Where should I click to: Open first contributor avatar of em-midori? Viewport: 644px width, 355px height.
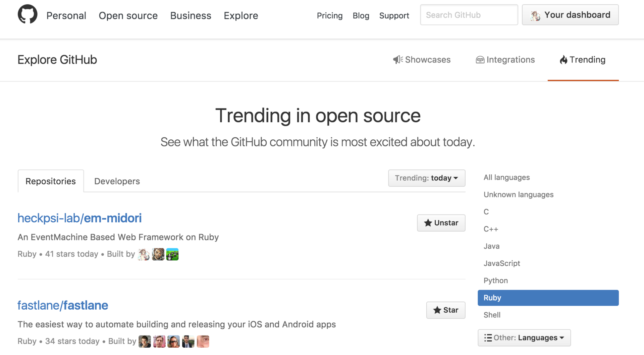click(x=144, y=254)
